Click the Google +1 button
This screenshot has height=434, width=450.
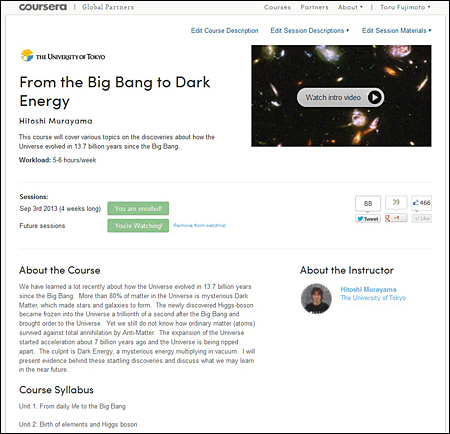[396, 218]
